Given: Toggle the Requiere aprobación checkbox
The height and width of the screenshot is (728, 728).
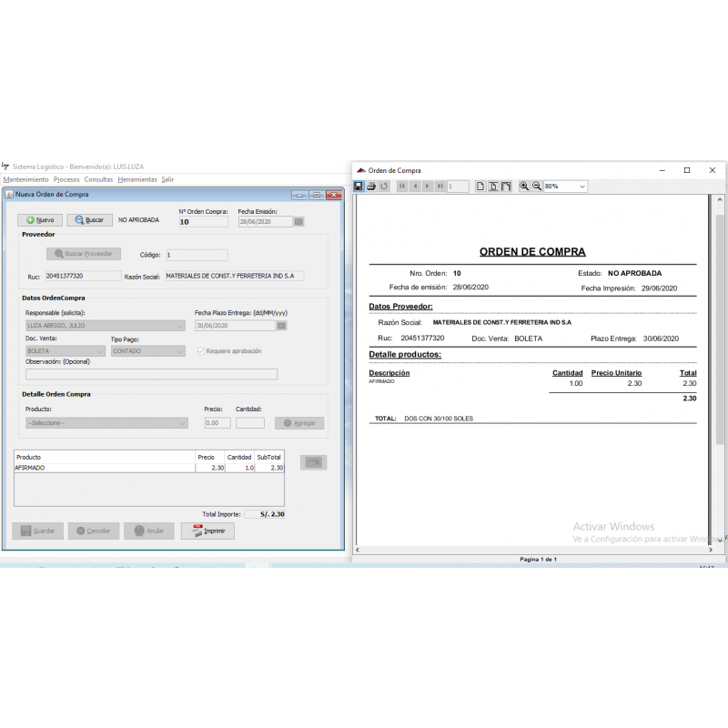Looking at the screenshot, I should (201, 350).
